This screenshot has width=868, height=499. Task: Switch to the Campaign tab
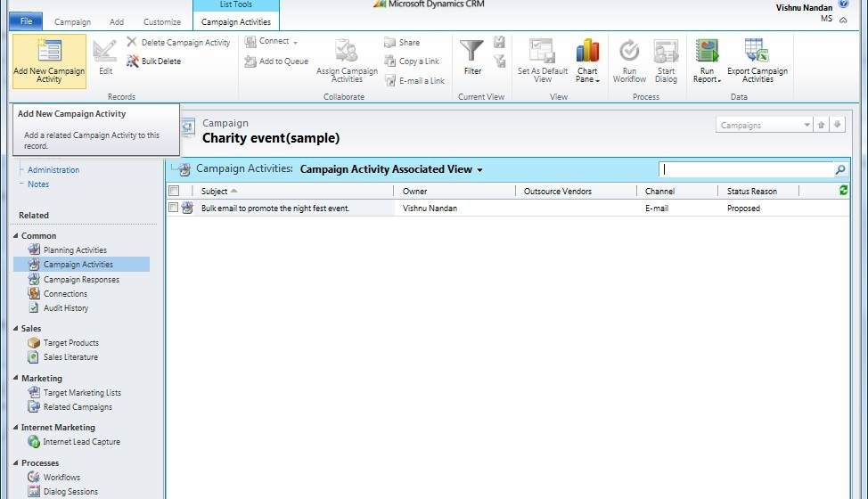(x=72, y=22)
